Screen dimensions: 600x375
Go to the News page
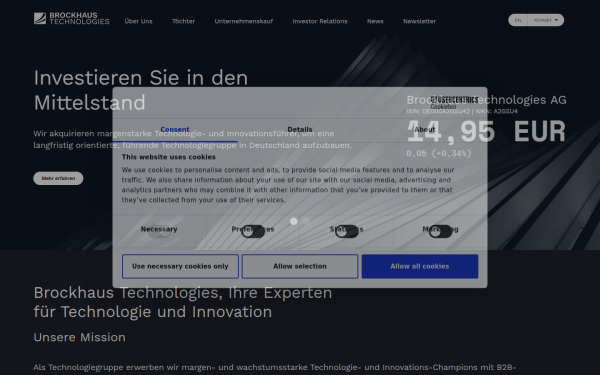point(375,21)
